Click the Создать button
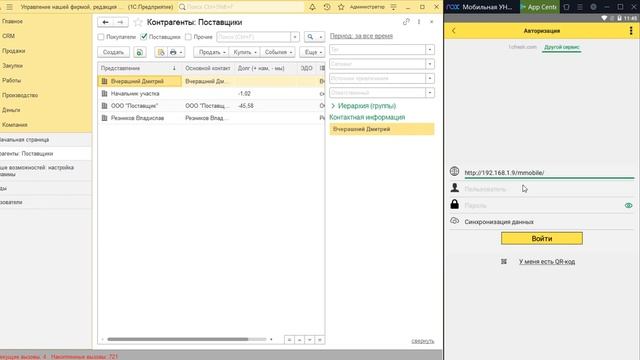The width and height of the screenshot is (640, 360). coord(113,52)
